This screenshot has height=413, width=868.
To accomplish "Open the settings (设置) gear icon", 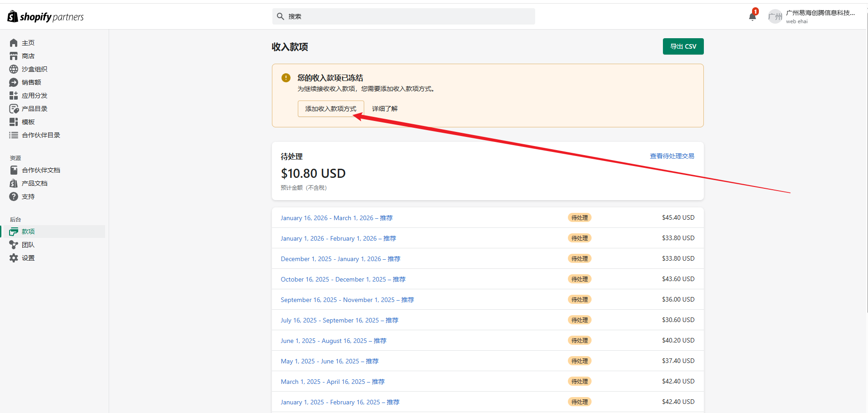I will click(x=14, y=258).
